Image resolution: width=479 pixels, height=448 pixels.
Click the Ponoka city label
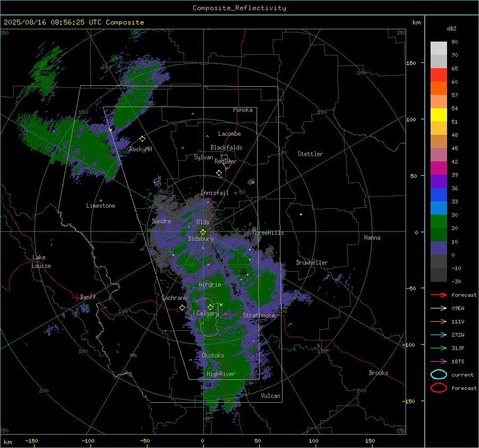point(243,110)
